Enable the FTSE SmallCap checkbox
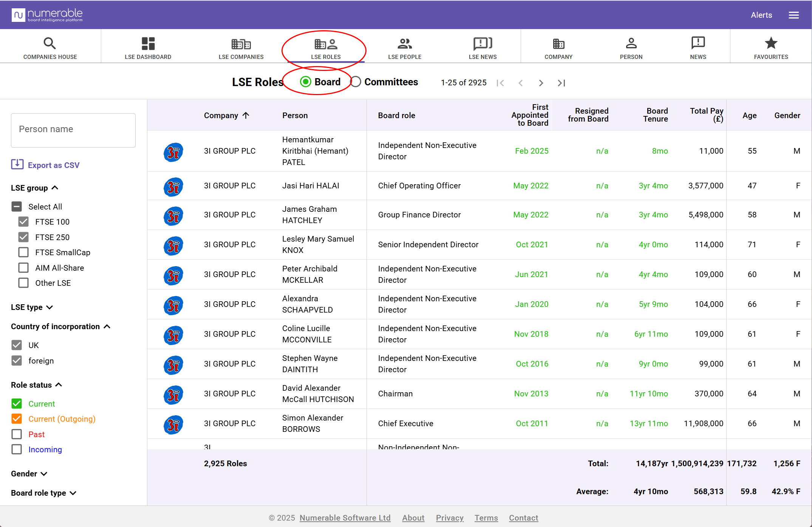Screen dimensions: 812x527 (x=23, y=252)
